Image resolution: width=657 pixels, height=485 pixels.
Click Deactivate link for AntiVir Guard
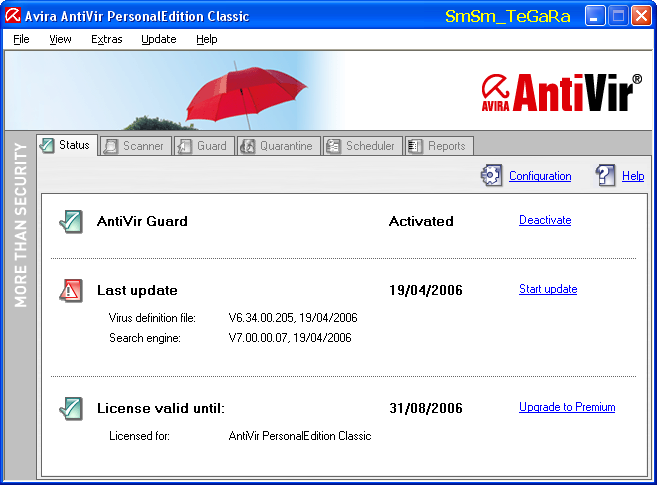click(x=545, y=220)
